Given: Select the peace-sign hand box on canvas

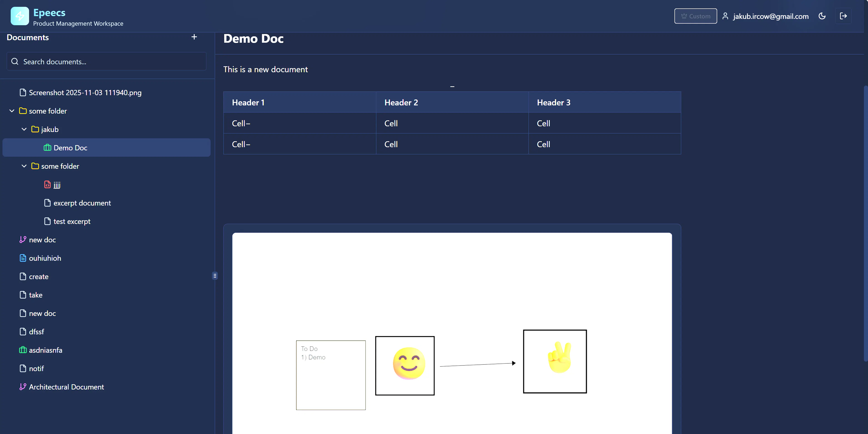Looking at the screenshot, I should coord(555,361).
